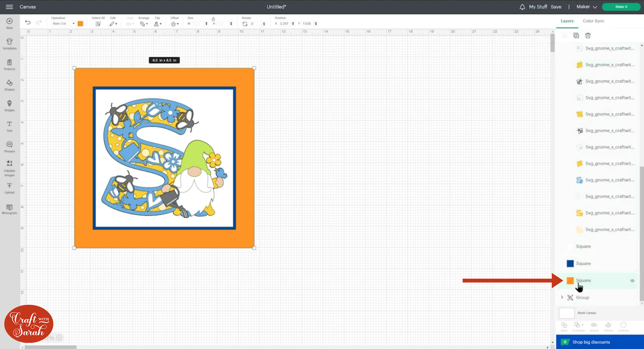Click the notifications bell icon
This screenshot has width=644, height=349.
pos(522,7)
